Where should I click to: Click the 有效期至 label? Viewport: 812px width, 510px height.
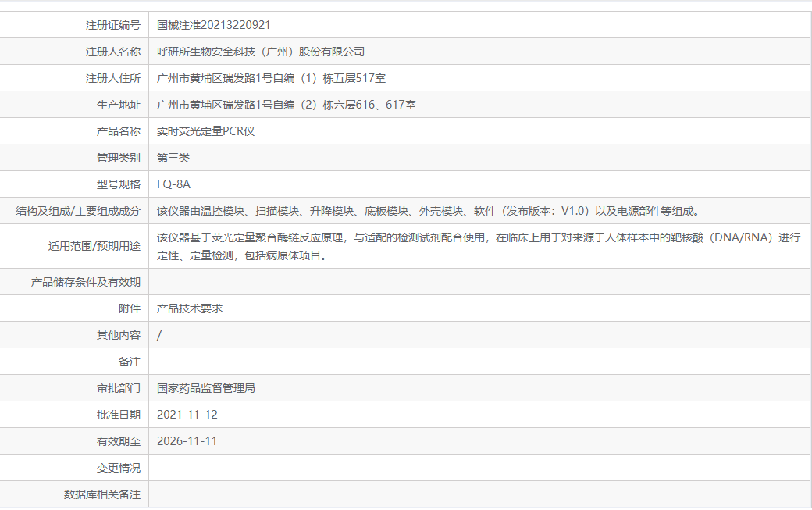pyautogui.click(x=119, y=441)
